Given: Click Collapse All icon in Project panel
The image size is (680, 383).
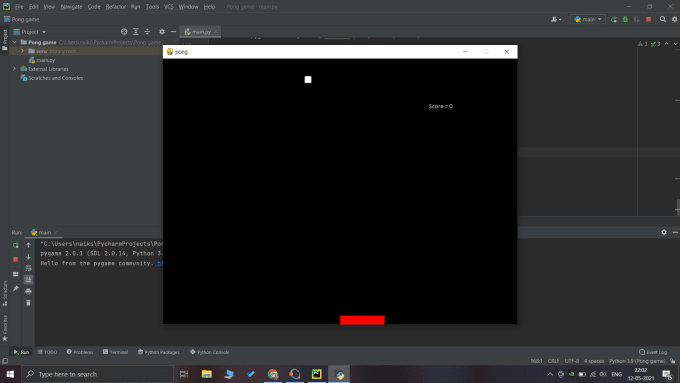Looking at the screenshot, I should [x=147, y=32].
